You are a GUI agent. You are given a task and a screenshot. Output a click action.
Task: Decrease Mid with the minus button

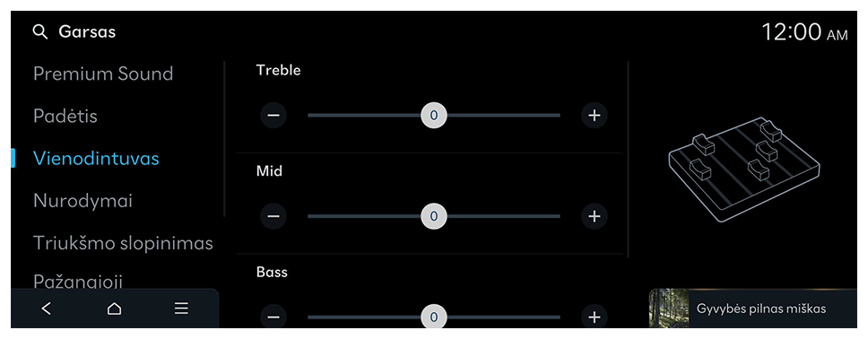[x=273, y=215]
